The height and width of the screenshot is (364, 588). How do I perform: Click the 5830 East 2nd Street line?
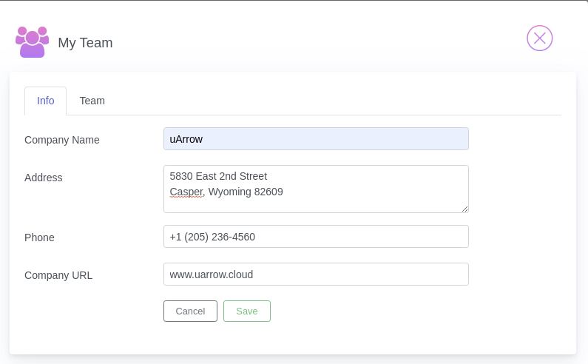[x=218, y=176]
